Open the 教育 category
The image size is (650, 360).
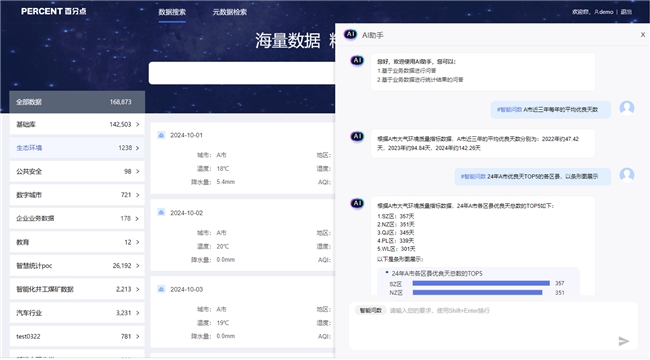tap(77, 242)
